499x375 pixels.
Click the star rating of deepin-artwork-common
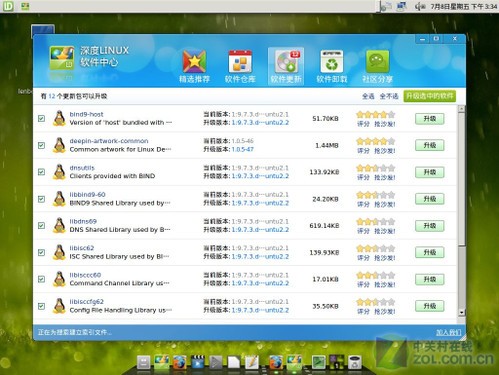tap(376, 141)
